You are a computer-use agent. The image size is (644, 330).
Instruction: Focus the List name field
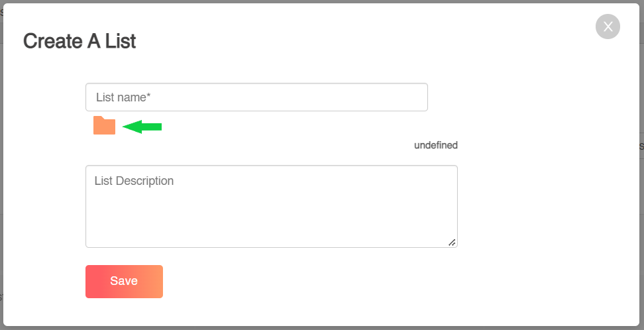tap(256, 97)
